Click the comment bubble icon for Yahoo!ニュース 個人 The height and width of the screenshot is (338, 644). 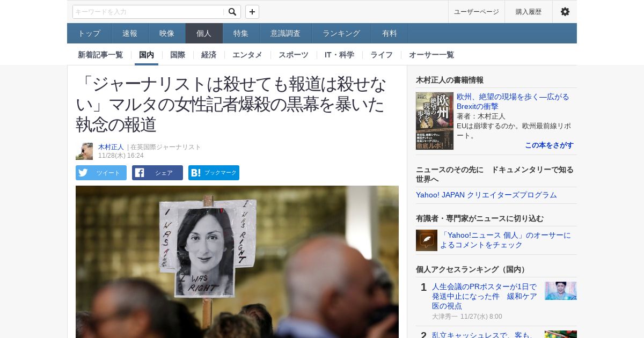(427, 240)
